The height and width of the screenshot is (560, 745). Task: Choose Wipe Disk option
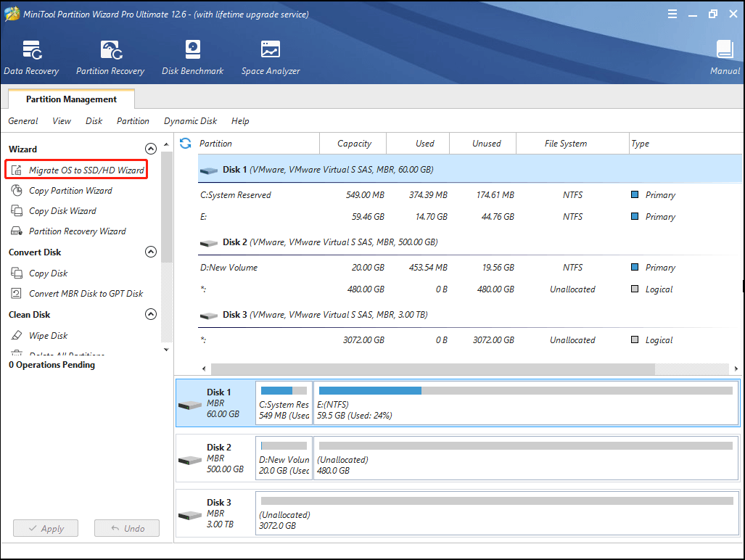coord(49,335)
